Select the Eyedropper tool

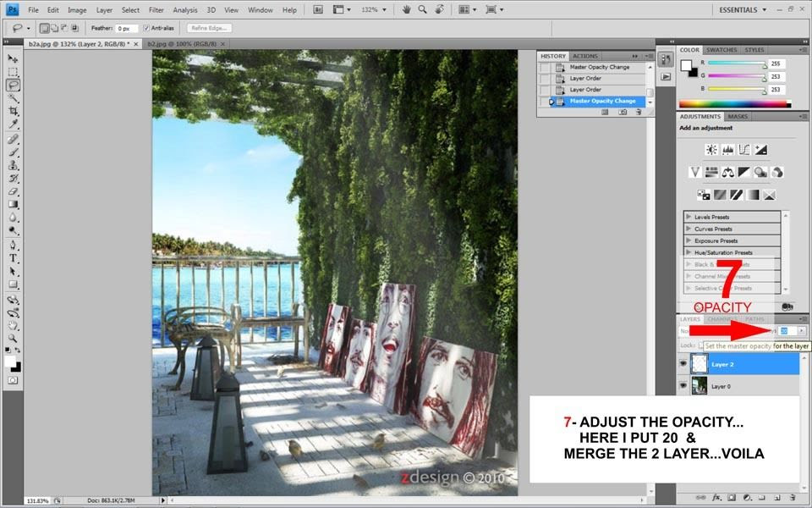13,124
